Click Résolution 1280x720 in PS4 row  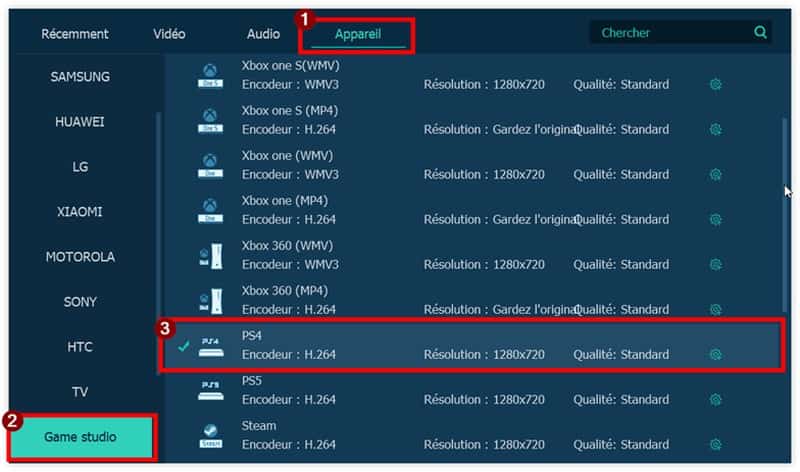[484, 354]
